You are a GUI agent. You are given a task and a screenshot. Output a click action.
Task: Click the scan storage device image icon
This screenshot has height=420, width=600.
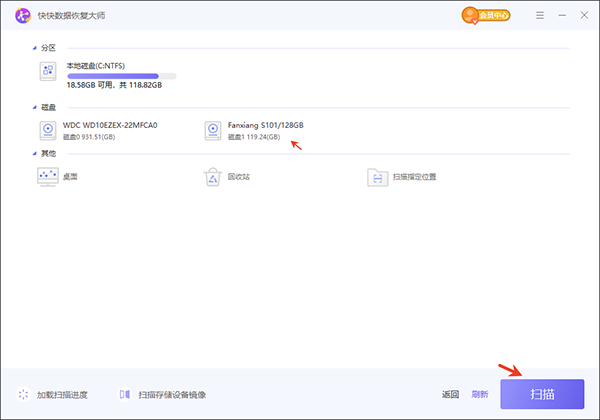point(124,394)
